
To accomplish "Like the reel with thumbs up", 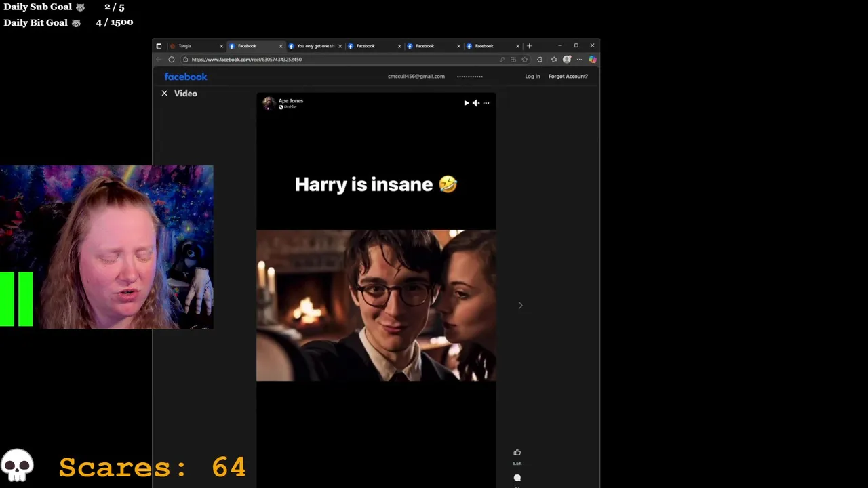I will [x=517, y=452].
